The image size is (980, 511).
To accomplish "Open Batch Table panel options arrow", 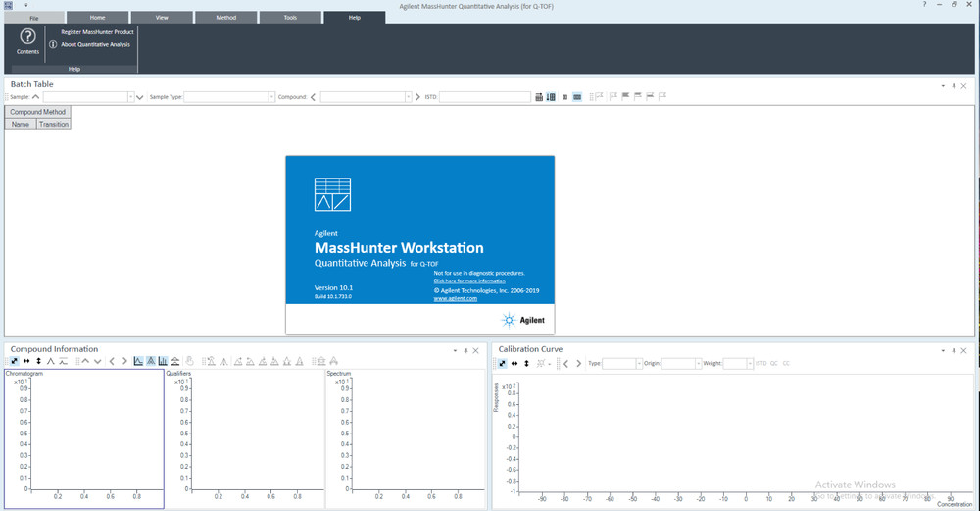I will point(943,86).
